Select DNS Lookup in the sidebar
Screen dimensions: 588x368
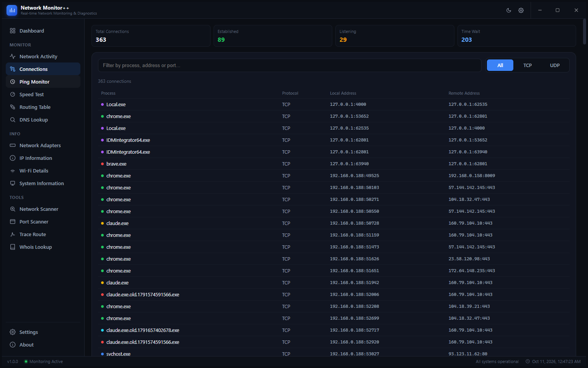point(43,120)
